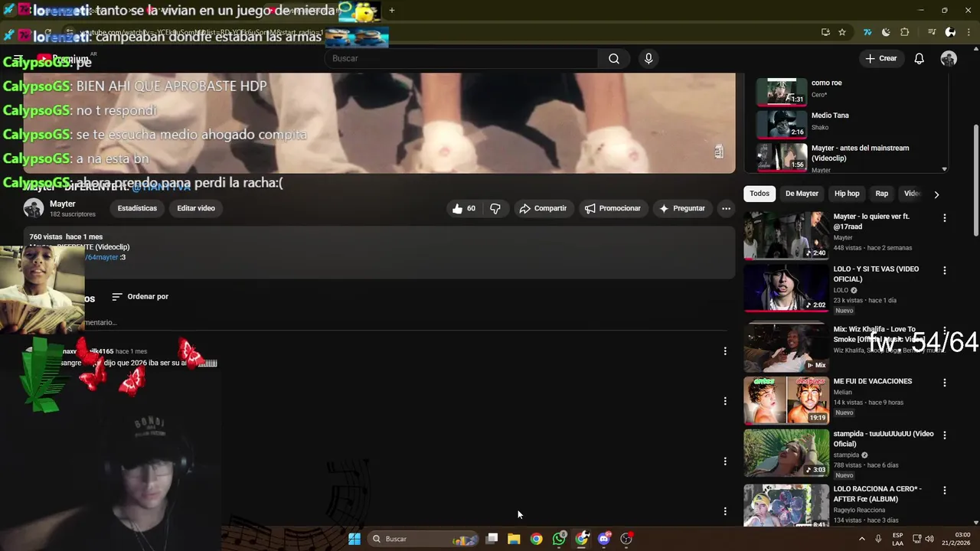Click the taskbar Buscar search box
Viewport: 980px width, 551px height.
point(423,539)
